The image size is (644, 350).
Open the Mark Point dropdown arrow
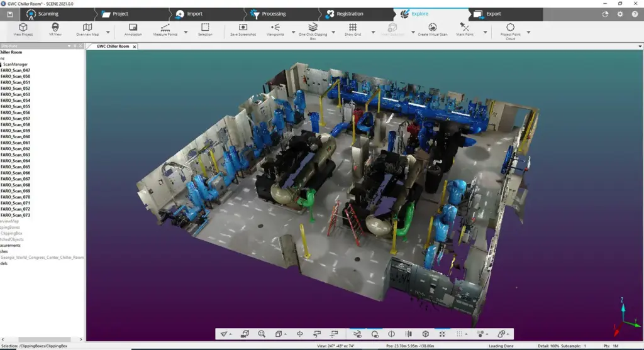486,32
